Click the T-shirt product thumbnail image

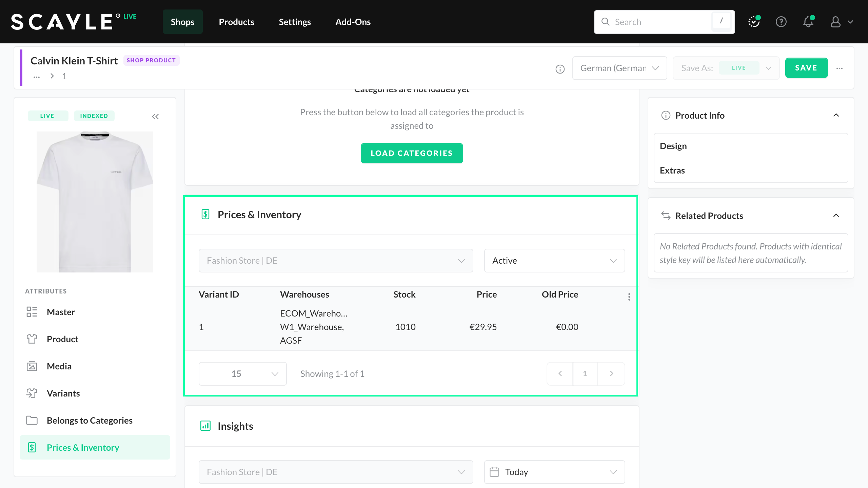coord(95,202)
